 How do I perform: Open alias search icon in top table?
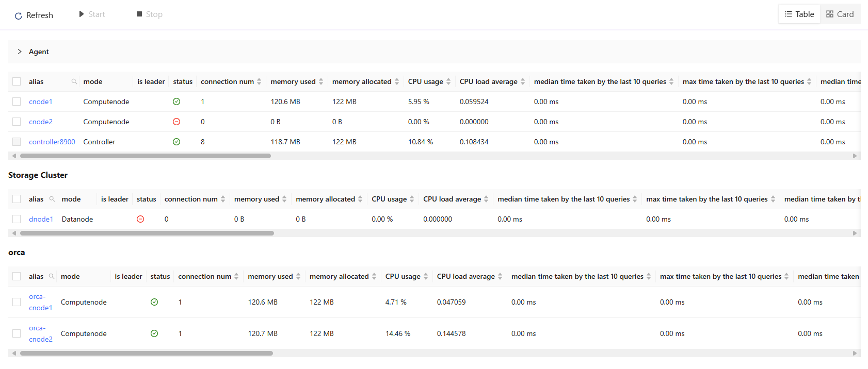(74, 81)
